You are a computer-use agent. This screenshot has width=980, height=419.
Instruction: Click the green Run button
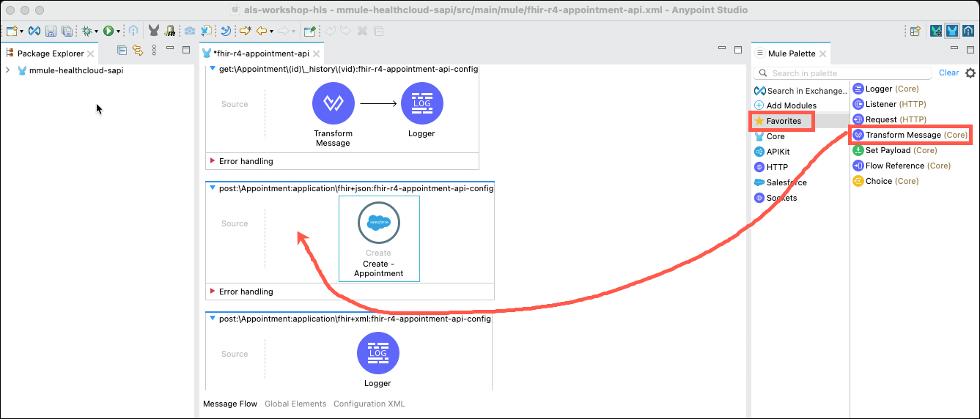(x=108, y=31)
